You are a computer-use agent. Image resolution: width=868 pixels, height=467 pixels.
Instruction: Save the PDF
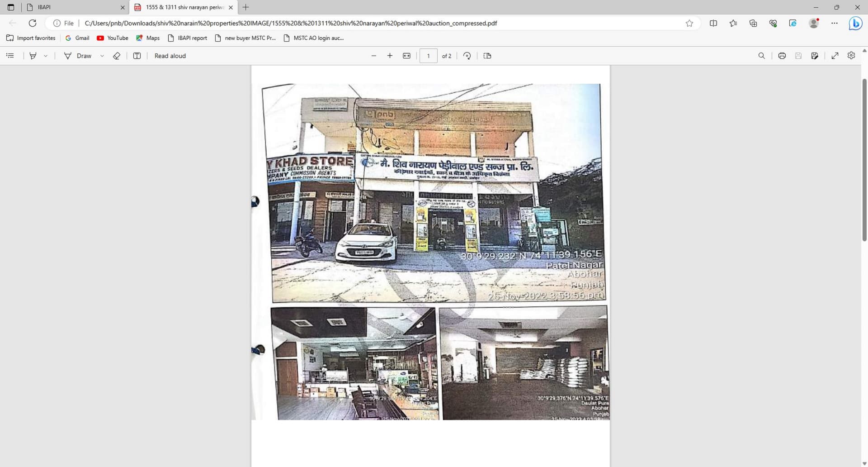click(x=798, y=56)
